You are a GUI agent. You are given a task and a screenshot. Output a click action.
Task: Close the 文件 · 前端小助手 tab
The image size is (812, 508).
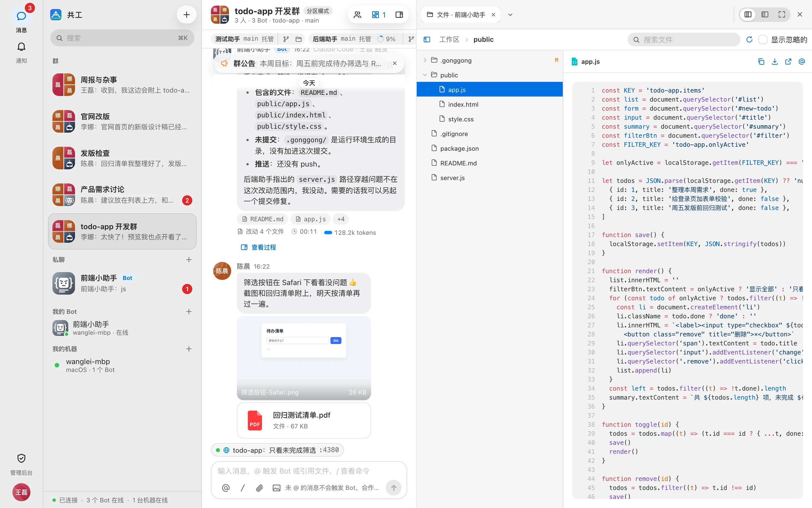pyautogui.click(x=493, y=14)
